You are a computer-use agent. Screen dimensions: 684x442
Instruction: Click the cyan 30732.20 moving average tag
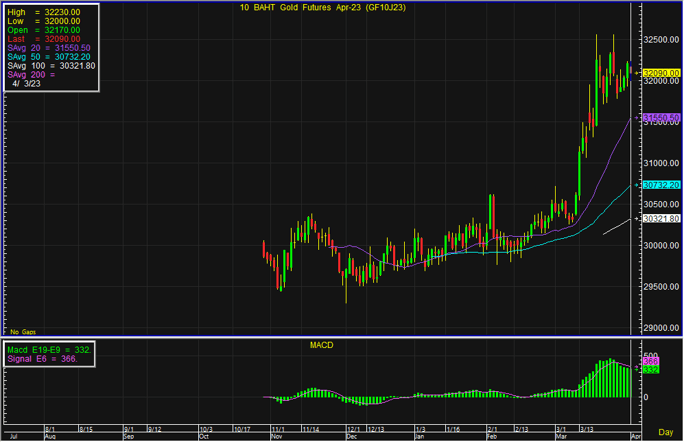[x=661, y=185]
